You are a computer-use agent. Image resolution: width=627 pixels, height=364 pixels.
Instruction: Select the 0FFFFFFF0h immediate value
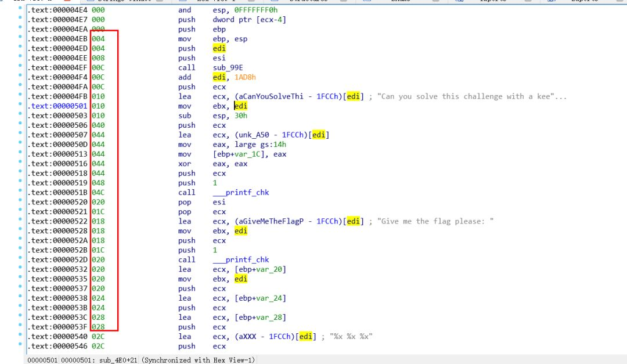256,10
